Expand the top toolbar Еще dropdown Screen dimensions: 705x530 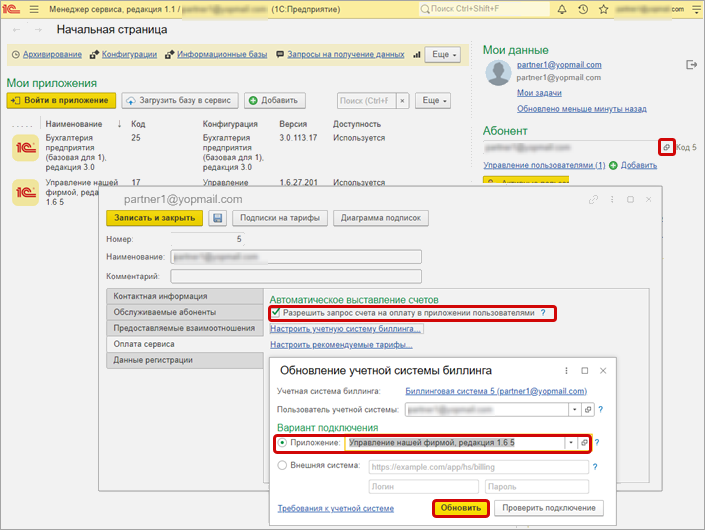(x=443, y=54)
